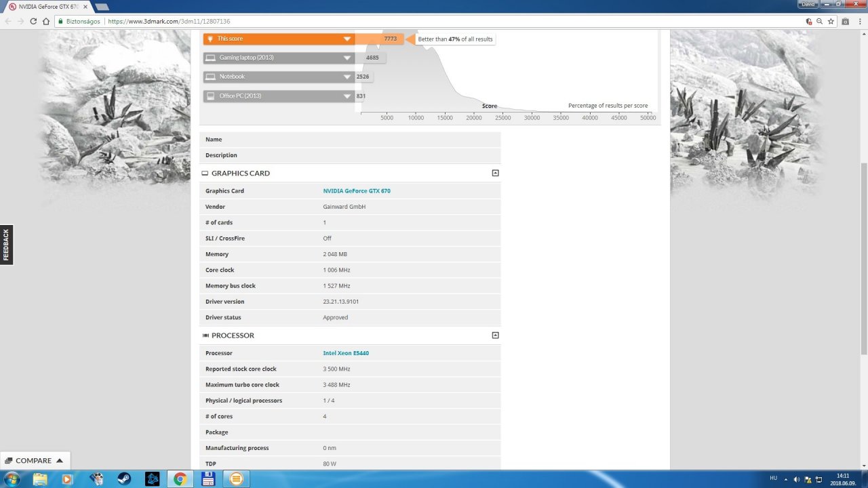Click the 7773 score value

pos(390,39)
